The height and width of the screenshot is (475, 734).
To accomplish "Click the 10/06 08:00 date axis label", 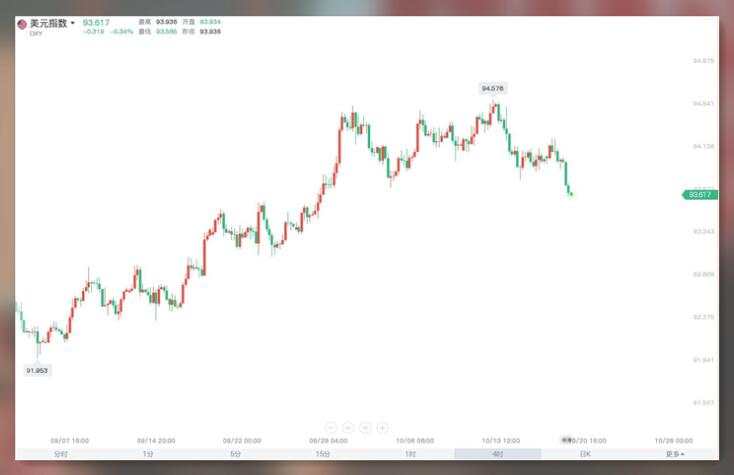I will pyautogui.click(x=415, y=441).
